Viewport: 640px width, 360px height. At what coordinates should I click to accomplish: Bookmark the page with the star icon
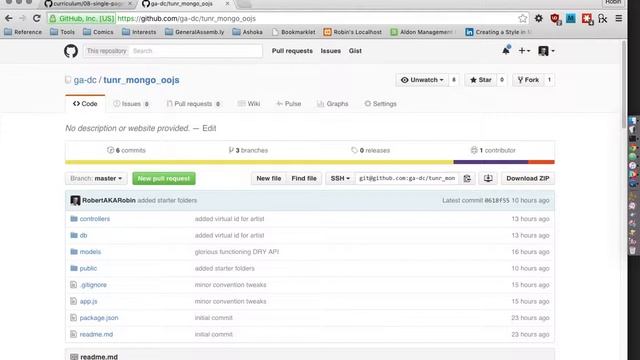click(522, 18)
